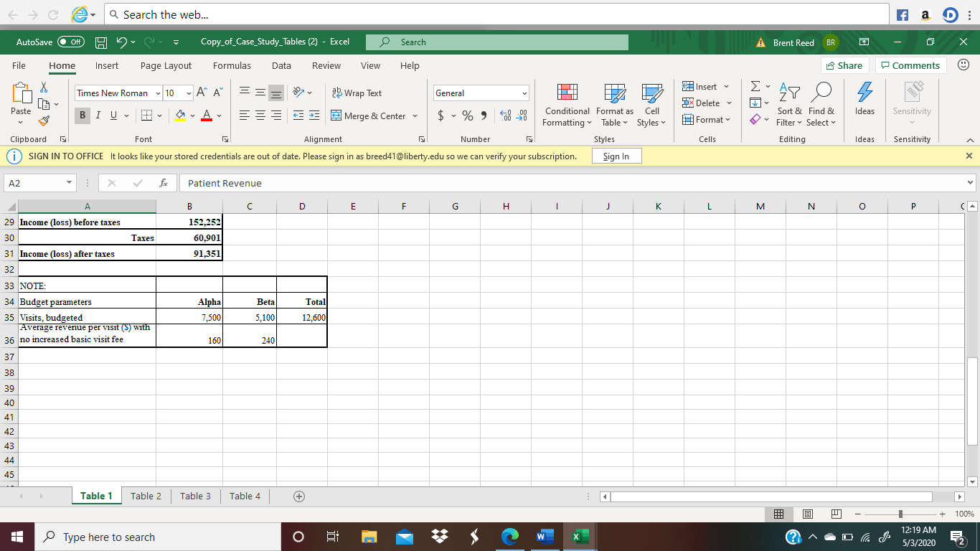Increase font size with larger A icon
980x551 pixels.
[x=202, y=93]
